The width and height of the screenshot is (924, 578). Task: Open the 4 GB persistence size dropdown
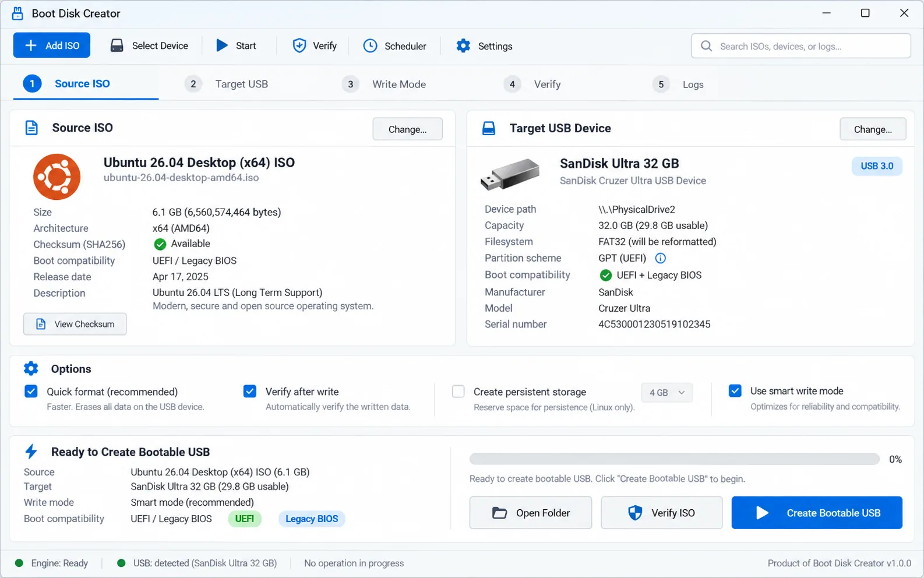click(667, 393)
